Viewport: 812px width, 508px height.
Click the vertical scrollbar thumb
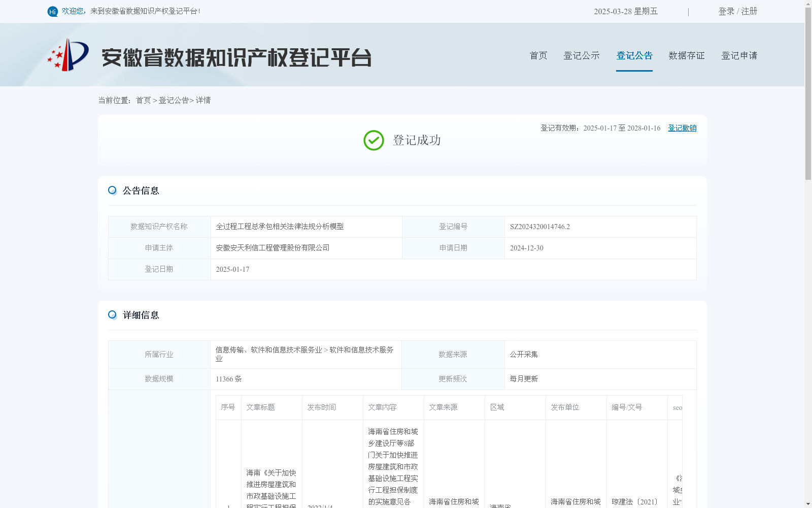pos(808,93)
